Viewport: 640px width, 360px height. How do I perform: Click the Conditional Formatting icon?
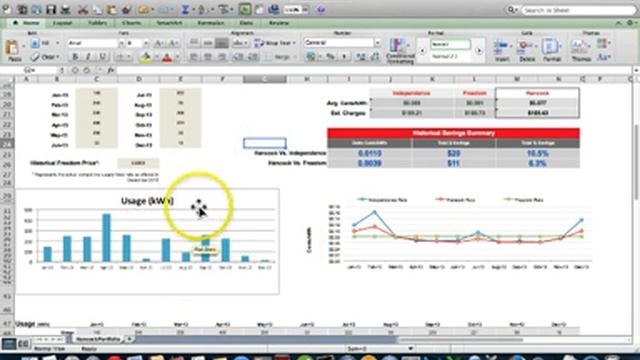coord(400,51)
